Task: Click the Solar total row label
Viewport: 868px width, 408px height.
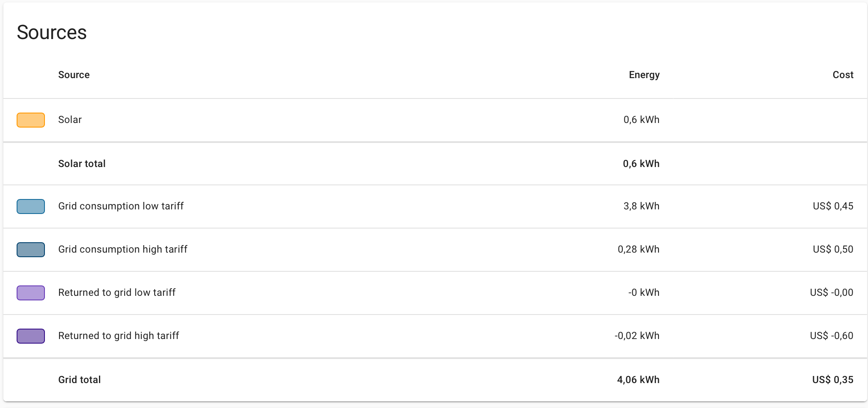Action: pyautogui.click(x=82, y=164)
